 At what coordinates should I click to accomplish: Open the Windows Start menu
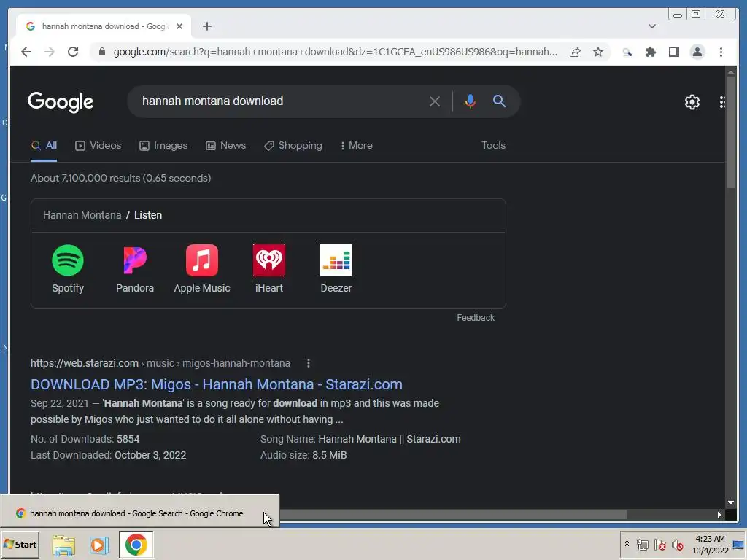click(x=20, y=544)
